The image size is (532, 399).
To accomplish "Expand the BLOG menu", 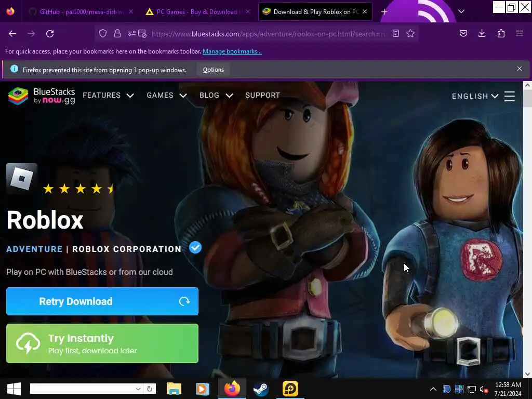I will point(216,96).
